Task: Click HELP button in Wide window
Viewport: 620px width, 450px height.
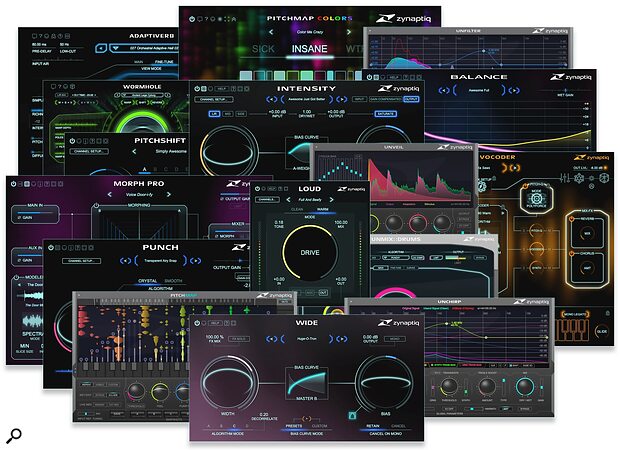Action: tap(215, 323)
